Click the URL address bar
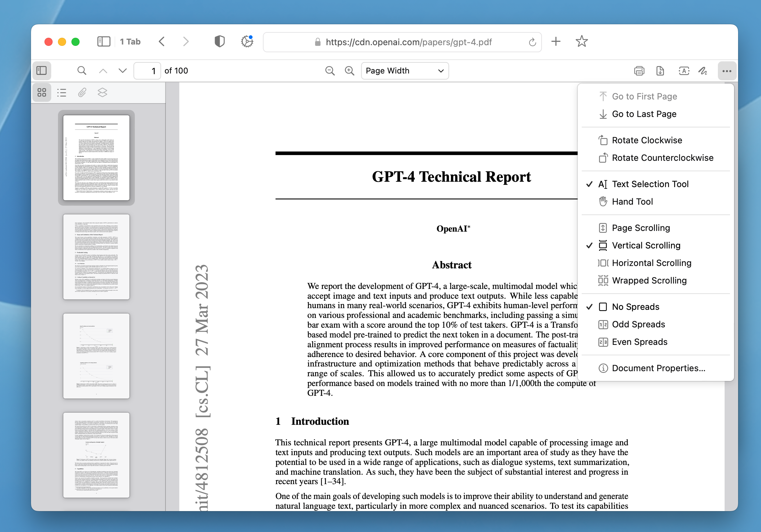 402,42
